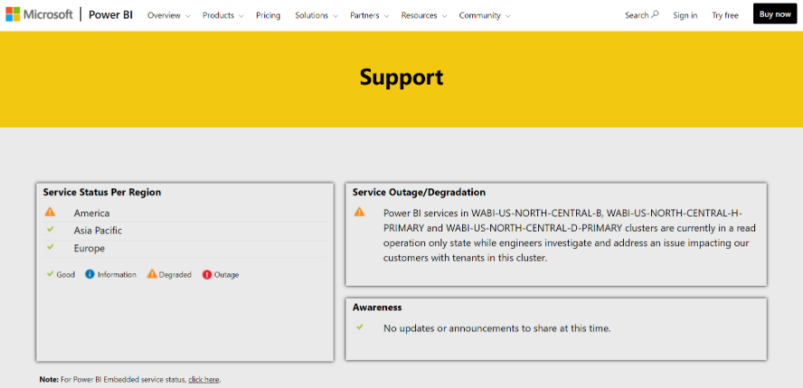
Task: Click the Good legend check icon
Action: pos(50,274)
